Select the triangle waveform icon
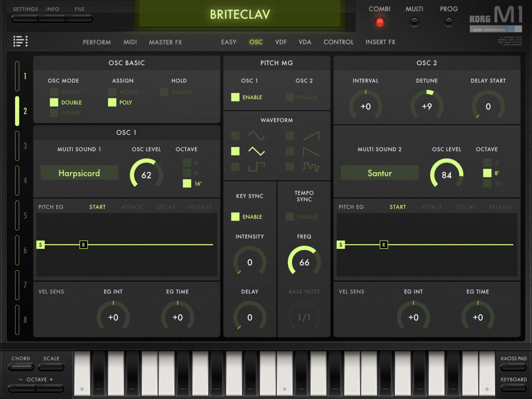This screenshot has width=532, height=399. [257, 151]
